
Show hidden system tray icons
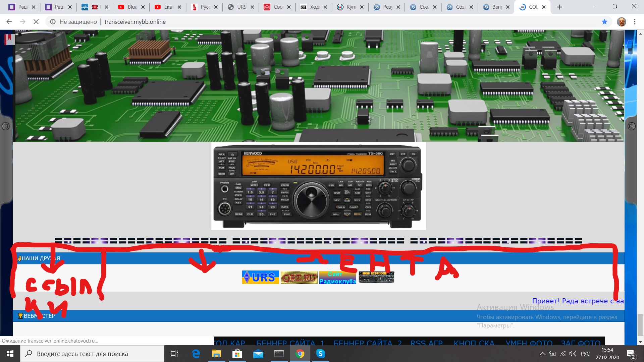click(x=542, y=354)
